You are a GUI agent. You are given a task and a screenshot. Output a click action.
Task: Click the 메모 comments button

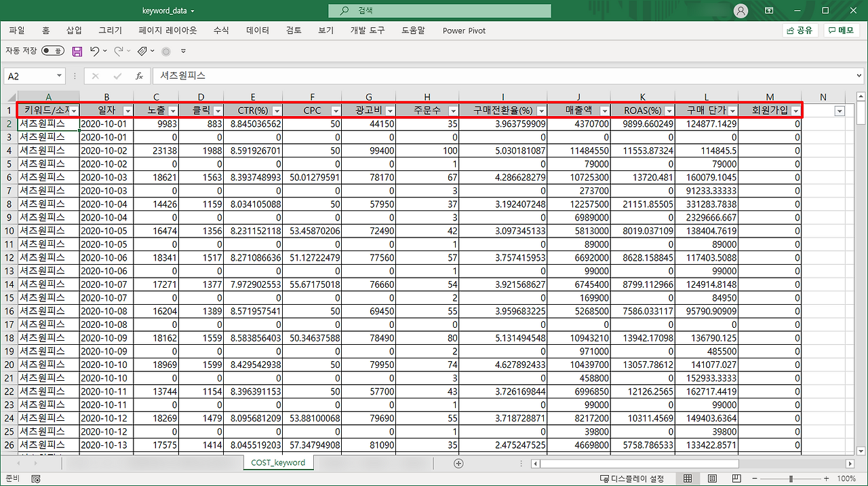coord(841,31)
